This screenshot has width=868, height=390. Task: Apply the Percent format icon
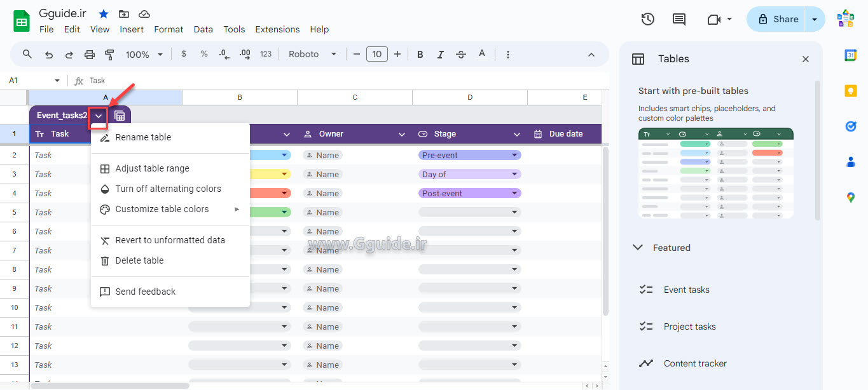tap(203, 54)
